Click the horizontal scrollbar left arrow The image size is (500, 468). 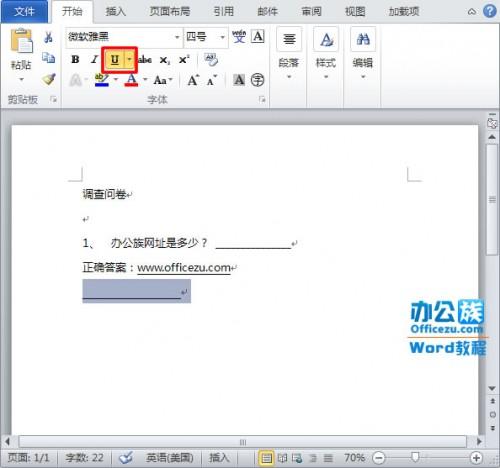point(8,442)
